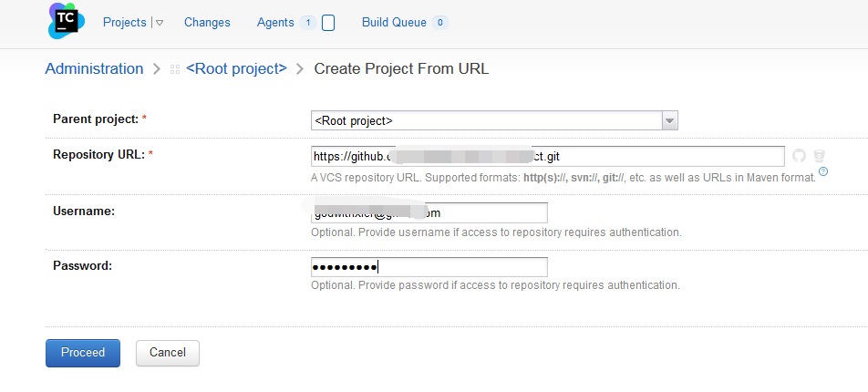868x392 pixels.
Task: Click the Parent project dropdown arrow button
Action: pyautogui.click(x=670, y=120)
